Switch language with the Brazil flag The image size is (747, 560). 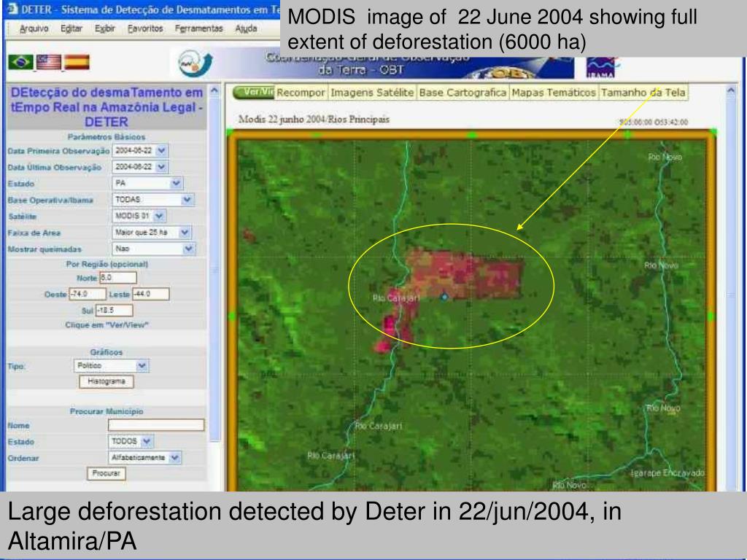20,62
